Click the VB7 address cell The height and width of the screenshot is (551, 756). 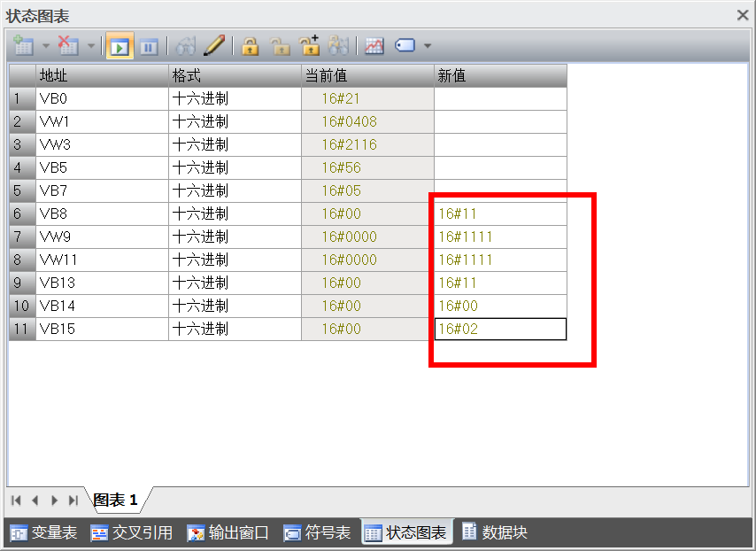pyautogui.click(x=102, y=191)
